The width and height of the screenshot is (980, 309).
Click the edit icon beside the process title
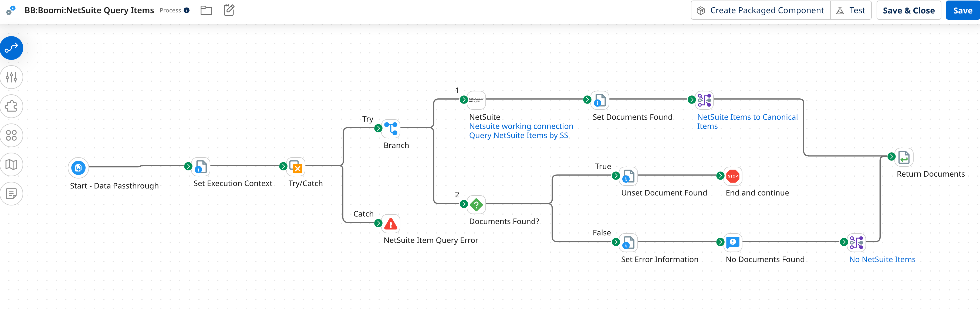pos(229,10)
